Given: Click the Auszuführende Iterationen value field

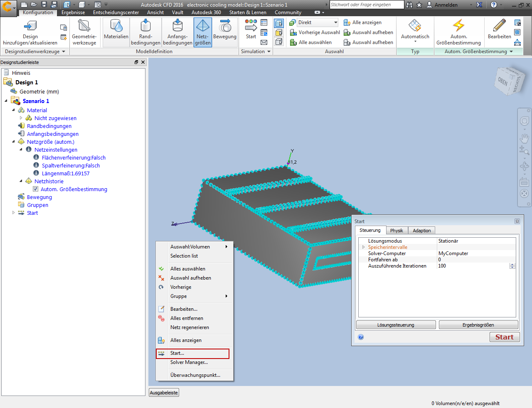Looking at the screenshot, I should pos(473,266).
